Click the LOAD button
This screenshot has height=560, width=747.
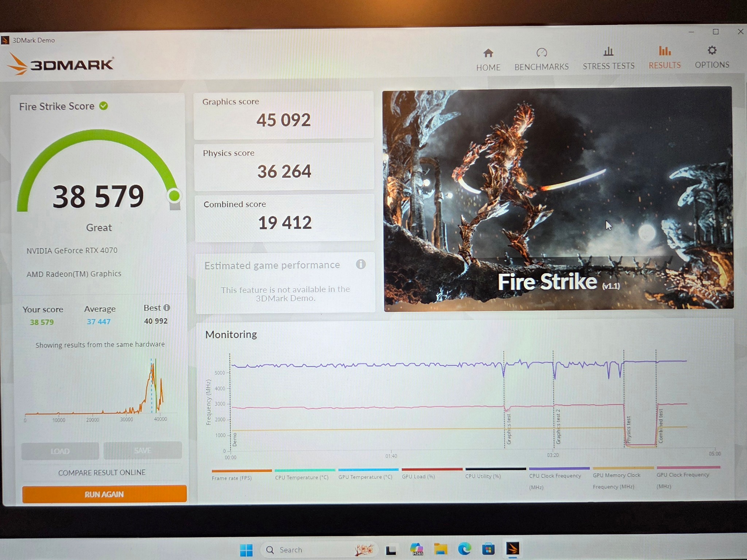(x=60, y=451)
